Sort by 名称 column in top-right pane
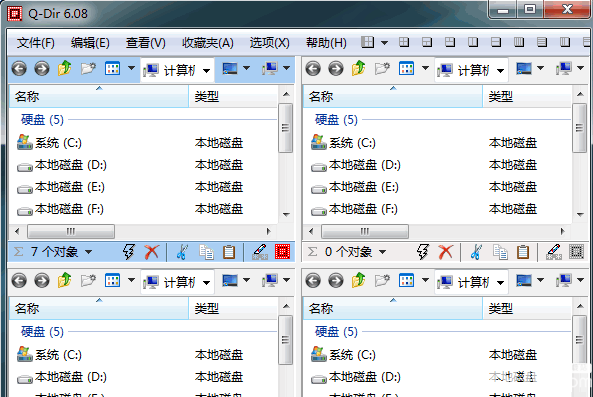This screenshot has height=397, width=593. point(393,97)
